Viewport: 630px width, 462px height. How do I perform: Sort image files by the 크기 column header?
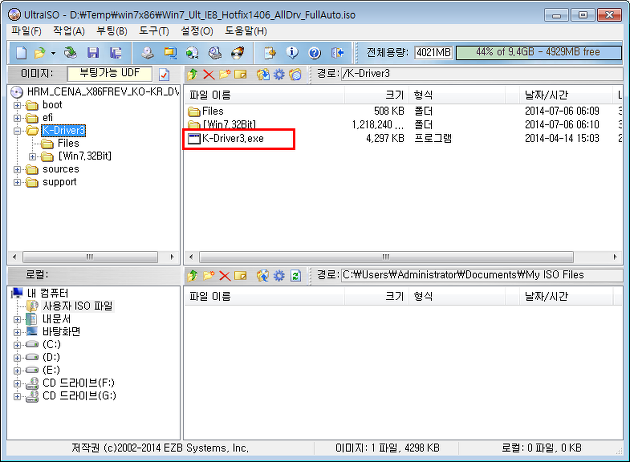tap(376, 95)
